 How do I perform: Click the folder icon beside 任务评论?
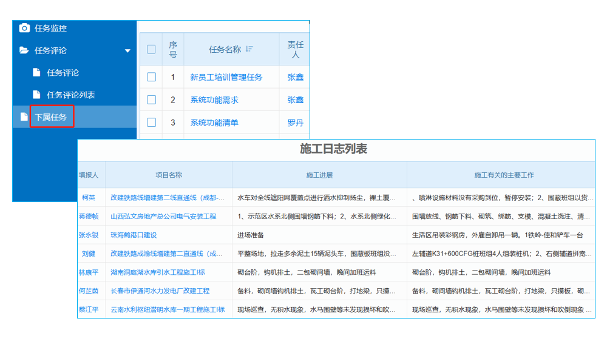24,51
